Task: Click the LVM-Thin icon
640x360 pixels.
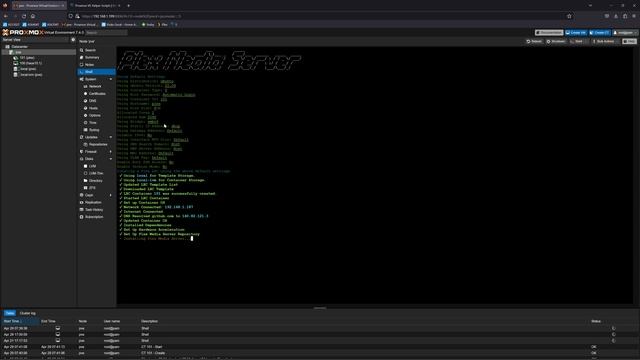Action: [85, 173]
